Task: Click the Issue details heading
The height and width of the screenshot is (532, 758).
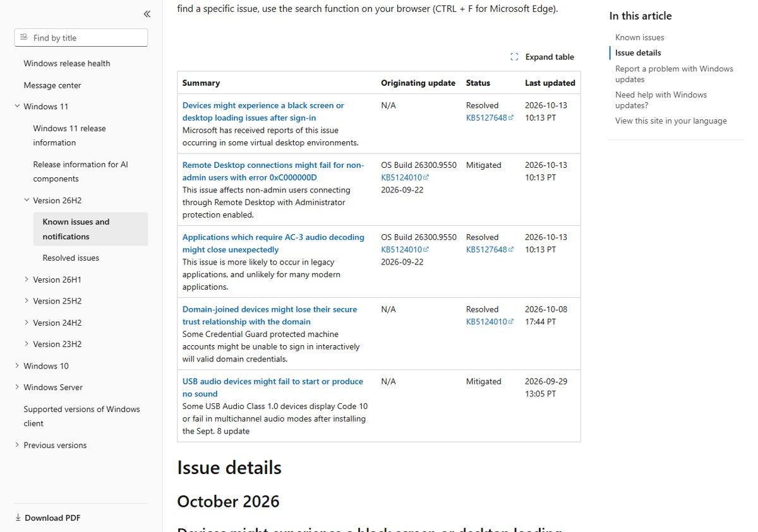Action: coord(229,468)
